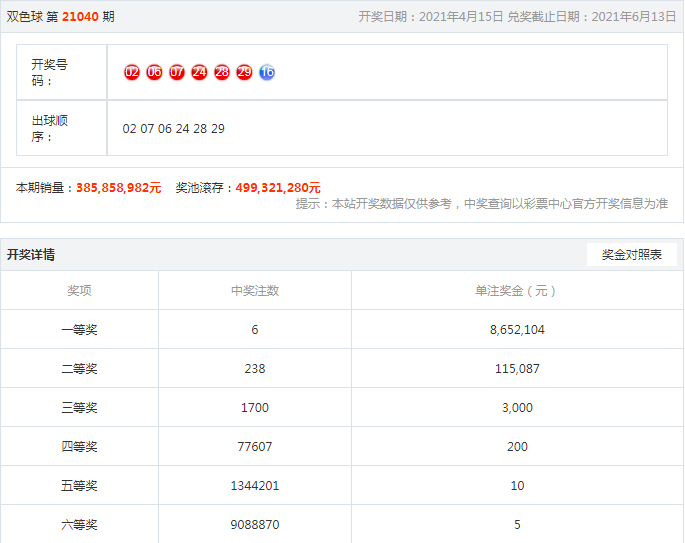
Task: Click the red ball numbered 24
Action: pos(199,72)
